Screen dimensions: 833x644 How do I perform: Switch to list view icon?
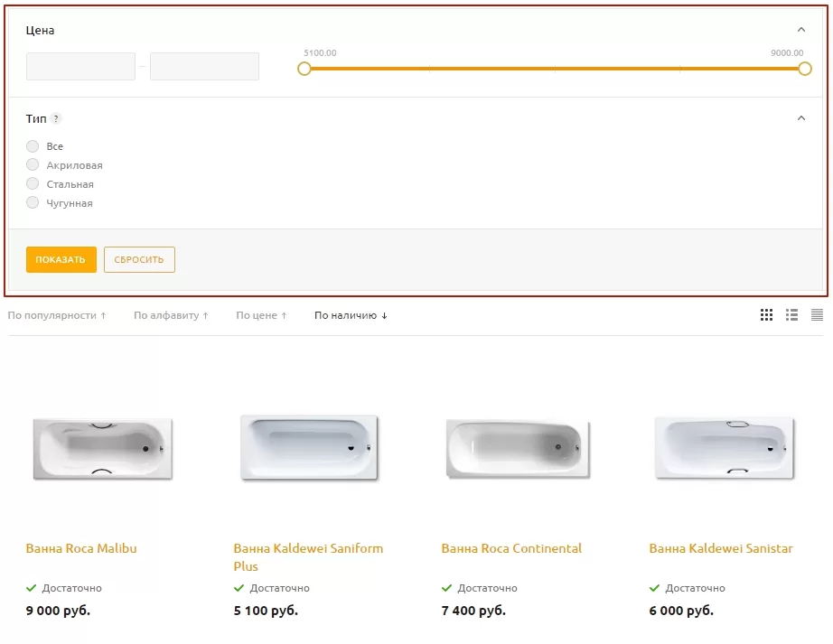tap(791, 315)
